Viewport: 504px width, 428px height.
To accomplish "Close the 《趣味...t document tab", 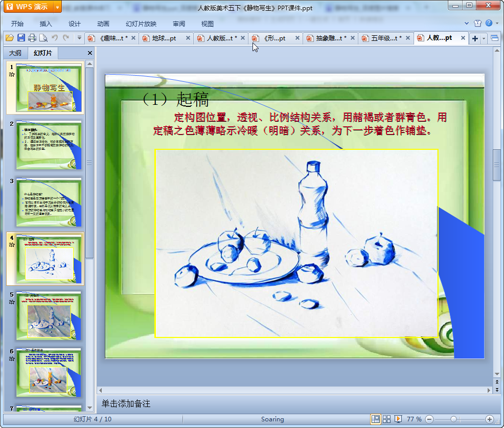I will pyautogui.click(x=133, y=38).
